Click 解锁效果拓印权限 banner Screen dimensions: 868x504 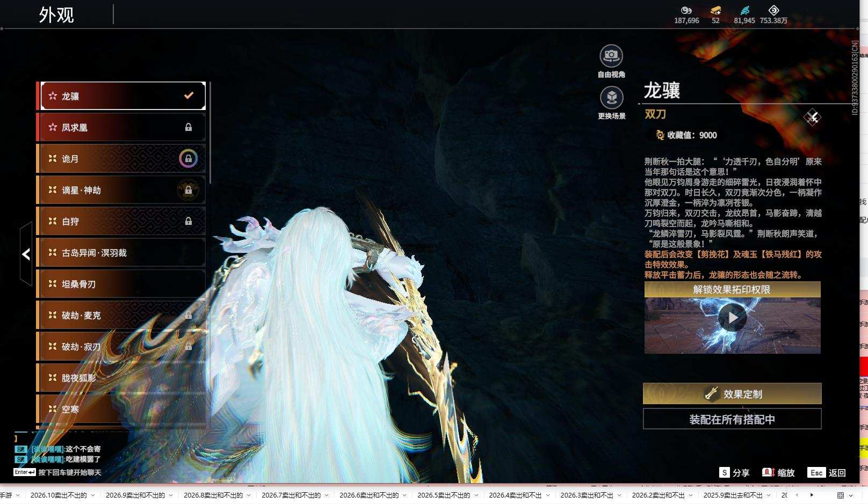pos(732,289)
